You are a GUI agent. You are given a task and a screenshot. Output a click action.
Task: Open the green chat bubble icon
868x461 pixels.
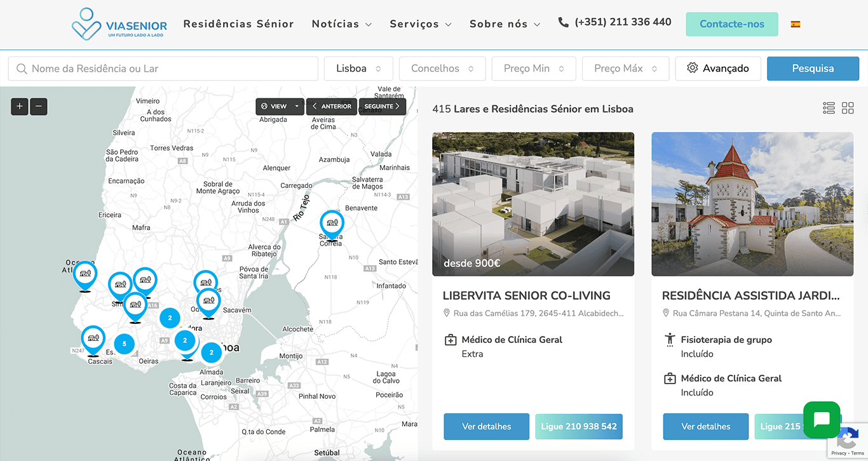pyautogui.click(x=821, y=420)
